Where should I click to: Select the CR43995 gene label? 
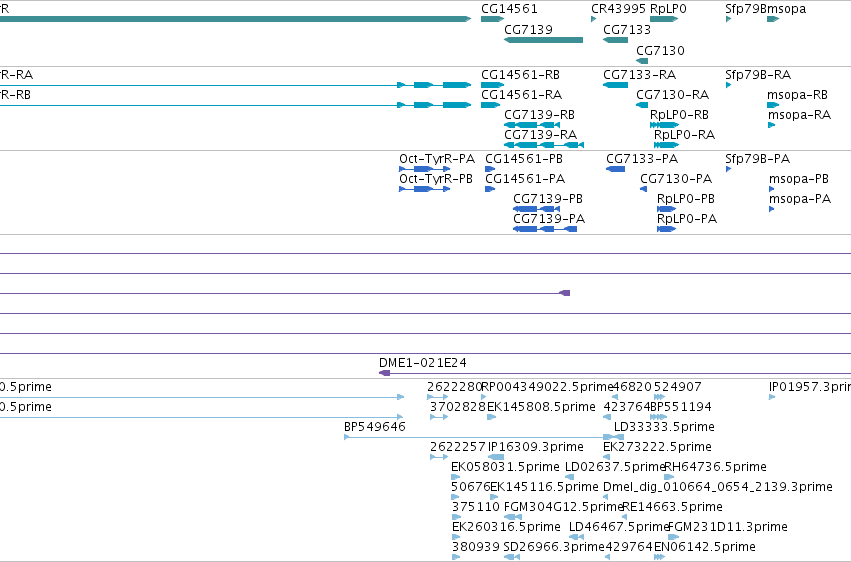618,9
